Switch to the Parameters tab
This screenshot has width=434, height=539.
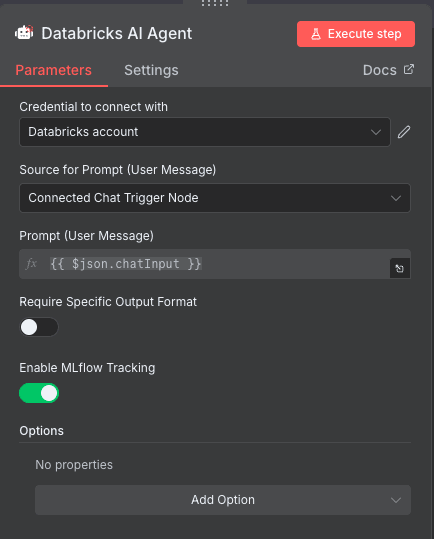[54, 70]
